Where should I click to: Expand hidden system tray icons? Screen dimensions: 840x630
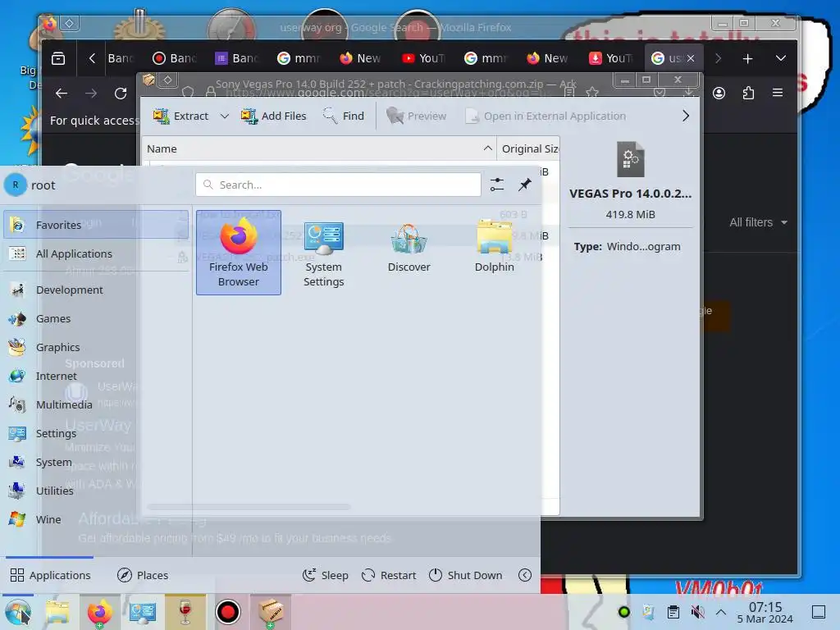click(x=721, y=612)
